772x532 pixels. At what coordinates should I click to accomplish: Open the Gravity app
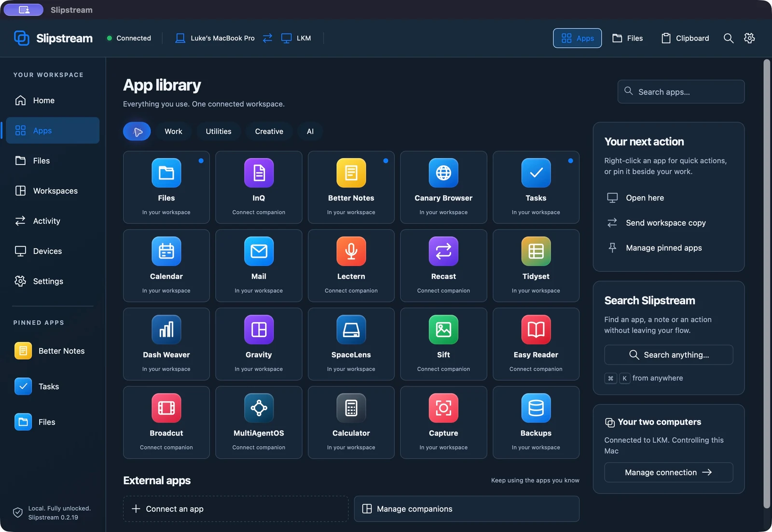point(259,344)
